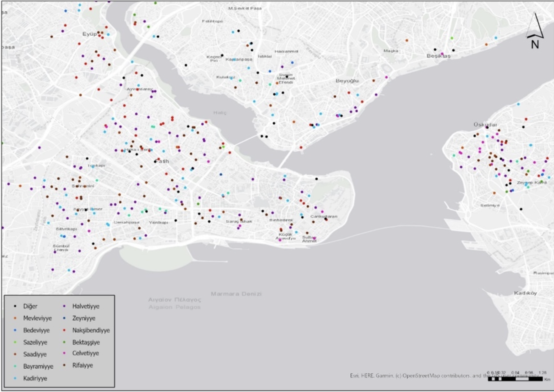Click the Kadiriyye legend label
The height and width of the screenshot is (392, 554).
pyautogui.click(x=35, y=378)
